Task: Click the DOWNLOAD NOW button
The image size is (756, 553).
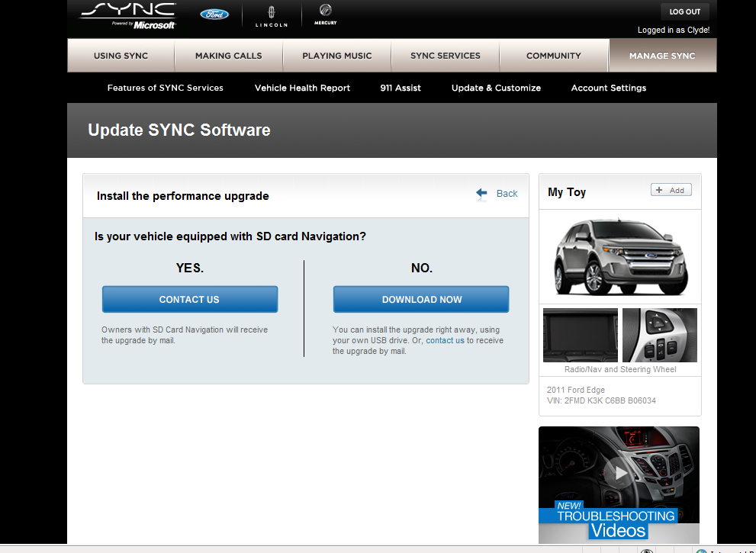Action: (421, 300)
